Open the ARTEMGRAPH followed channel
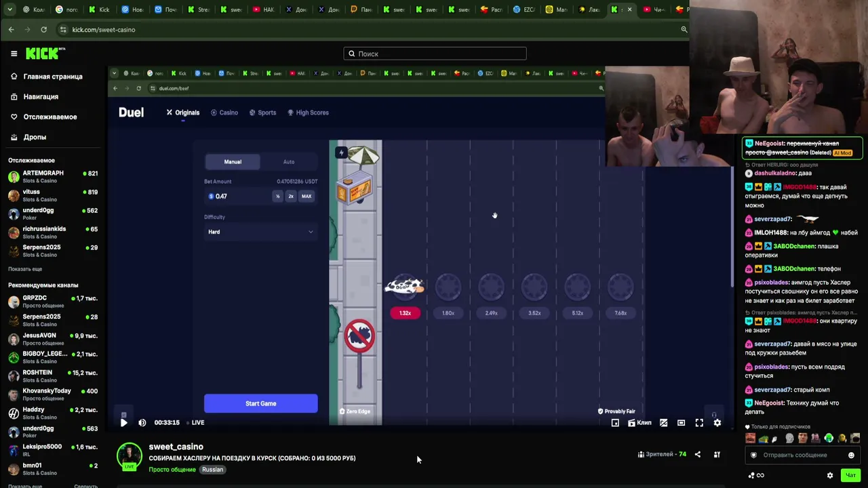The height and width of the screenshot is (488, 868). point(53,177)
